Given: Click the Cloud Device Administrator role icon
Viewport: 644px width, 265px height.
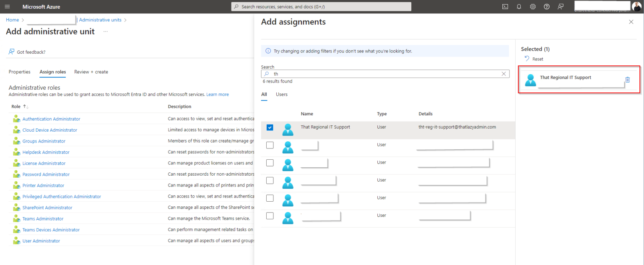Looking at the screenshot, I should (x=16, y=130).
